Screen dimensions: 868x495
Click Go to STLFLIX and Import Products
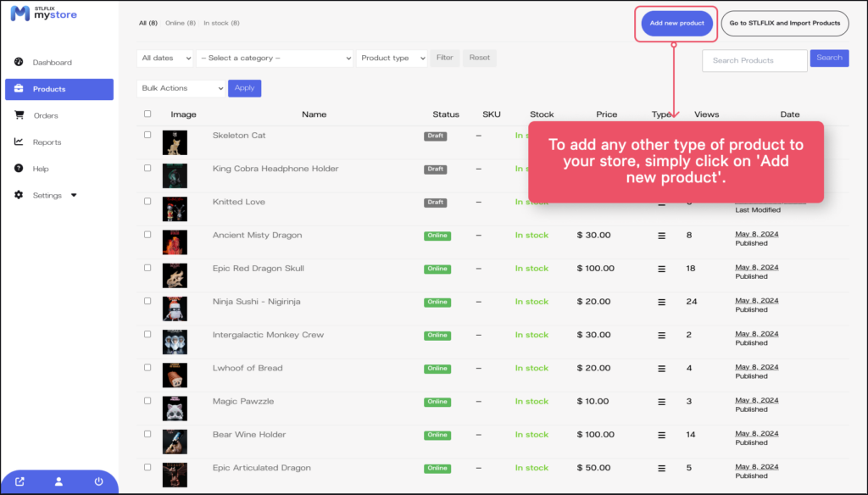(x=784, y=23)
